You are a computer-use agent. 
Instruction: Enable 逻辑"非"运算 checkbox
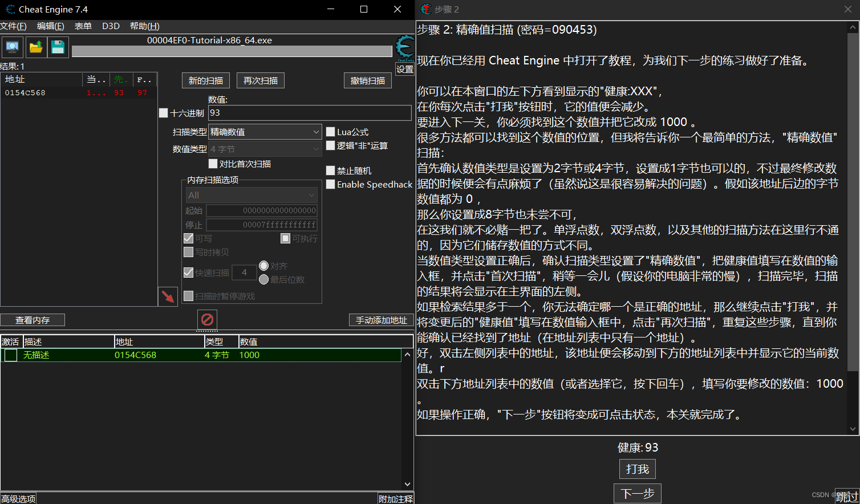(x=330, y=145)
